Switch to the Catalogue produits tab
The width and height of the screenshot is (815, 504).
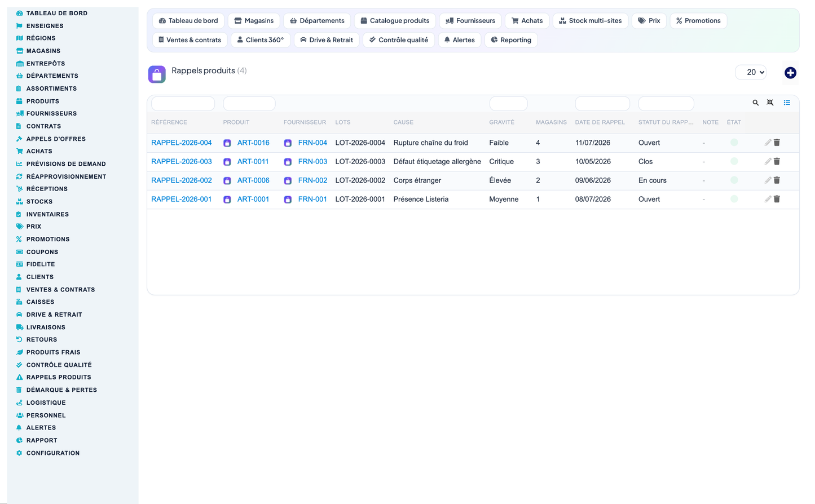click(x=395, y=21)
